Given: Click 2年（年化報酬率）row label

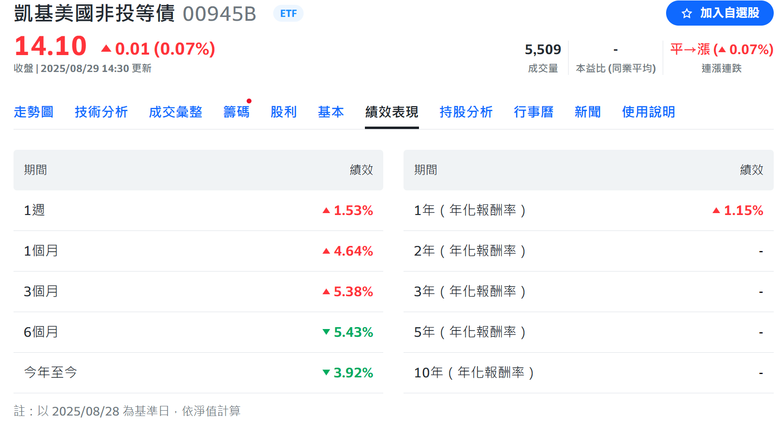Looking at the screenshot, I should pos(470,251).
